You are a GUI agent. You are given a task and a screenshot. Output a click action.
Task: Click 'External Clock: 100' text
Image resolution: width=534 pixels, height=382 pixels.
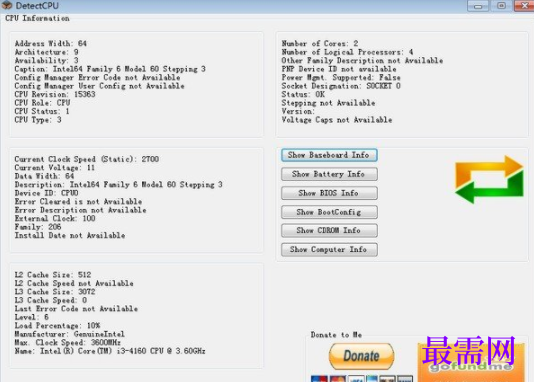point(55,218)
